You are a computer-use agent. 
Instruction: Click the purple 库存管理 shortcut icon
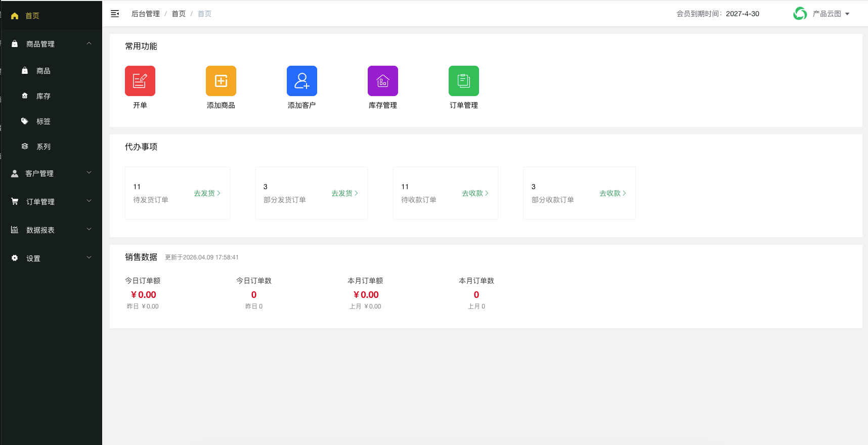[x=383, y=81]
